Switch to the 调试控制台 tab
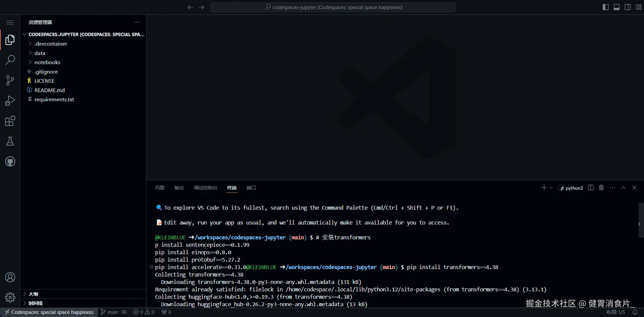The width and height of the screenshot is (644, 317). point(205,188)
